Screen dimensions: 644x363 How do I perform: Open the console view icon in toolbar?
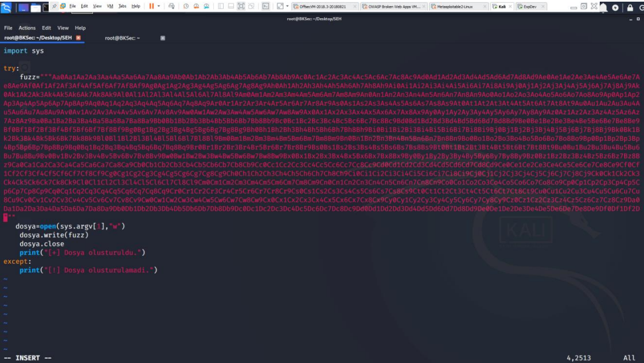pyautogui.click(x=266, y=6)
